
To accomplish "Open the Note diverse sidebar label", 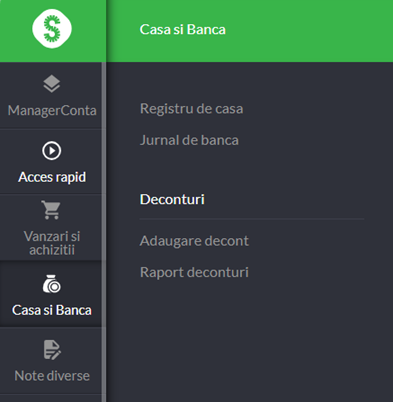I will click(52, 376).
